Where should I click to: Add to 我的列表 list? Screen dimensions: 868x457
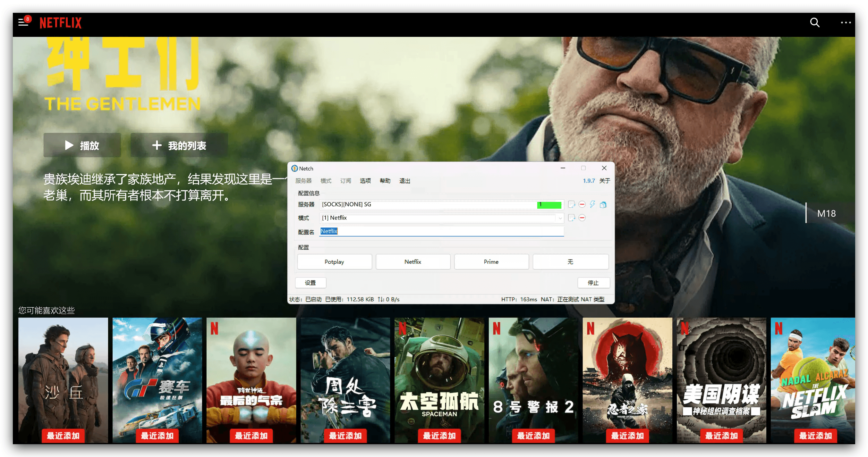click(x=179, y=145)
